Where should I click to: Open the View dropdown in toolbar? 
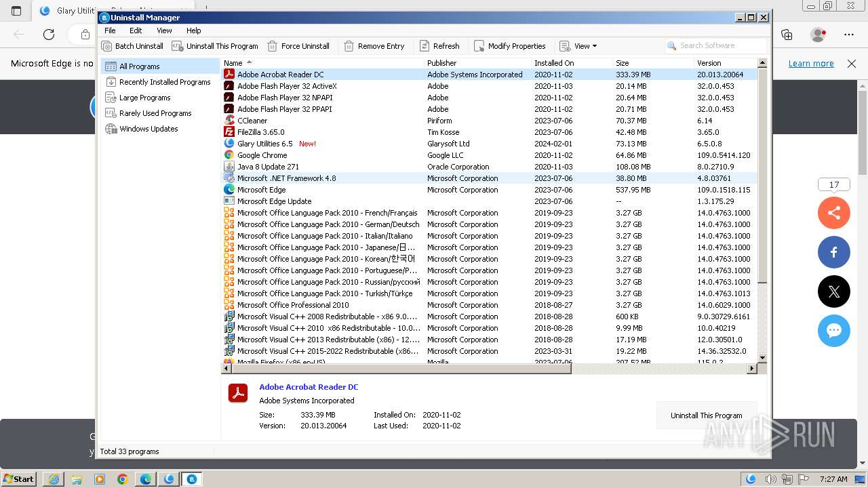point(578,46)
